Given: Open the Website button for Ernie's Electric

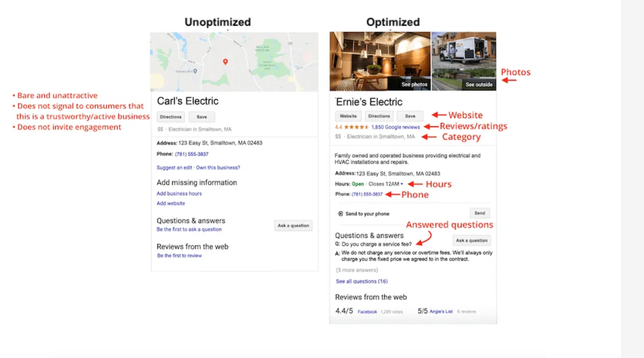Looking at the screenshot, I should click(348, 116).
